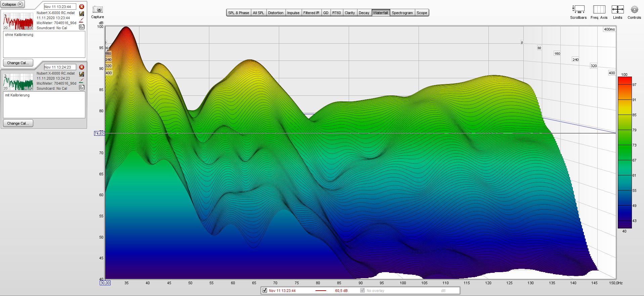Open notes editor for the 13:23:44 measurement

tap(82, 13)
